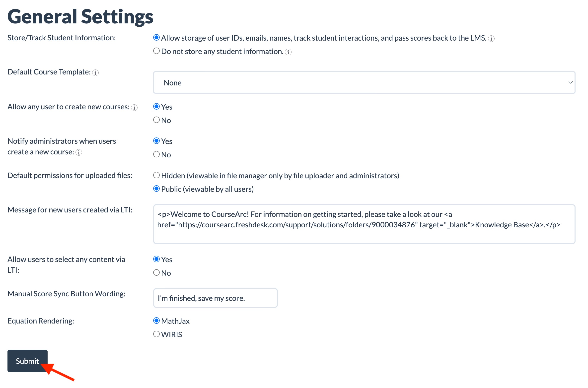Select 'Do not store any student information'
The height and width of the screenshot is (388, 588).
click(x=156, y=51)
